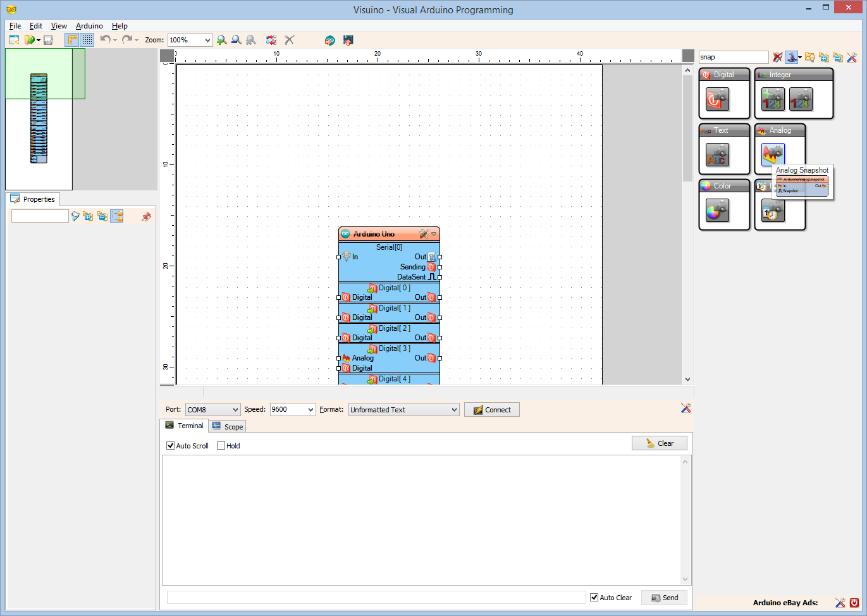Disable the Auto Clear checkbox near Send
Viewport: 867px width, 616px height.
(x=593, y=597)
